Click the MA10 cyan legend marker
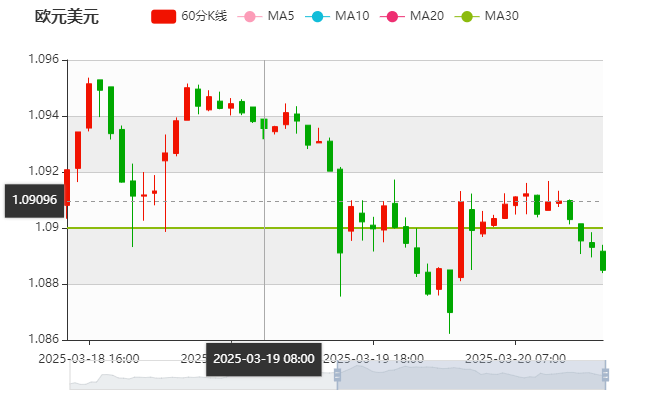Viewport: 670px width, 400px height. pos(317,17)
